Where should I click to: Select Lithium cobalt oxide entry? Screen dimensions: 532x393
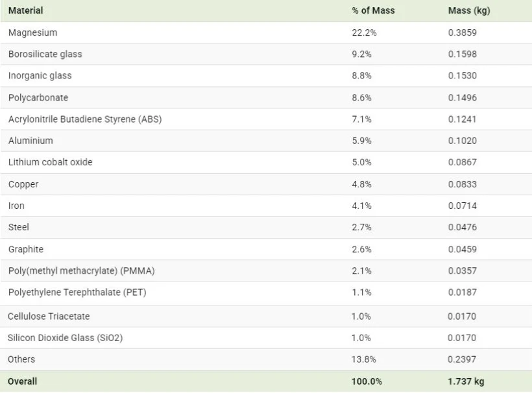click(50, 162)
